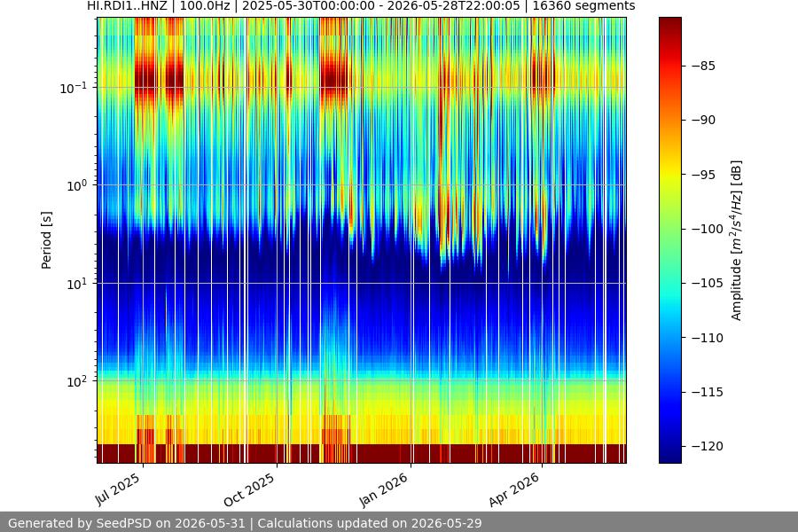Viewport: 798px width, 532px height.
Task: Click the -120 colorbar tick label
Action: coord(708,447)
